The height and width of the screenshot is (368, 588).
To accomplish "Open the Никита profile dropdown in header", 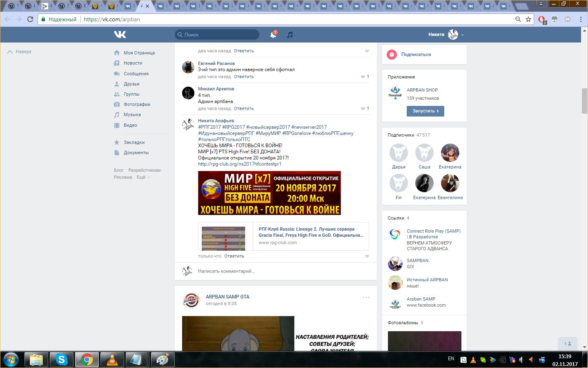I will [446, 35].
